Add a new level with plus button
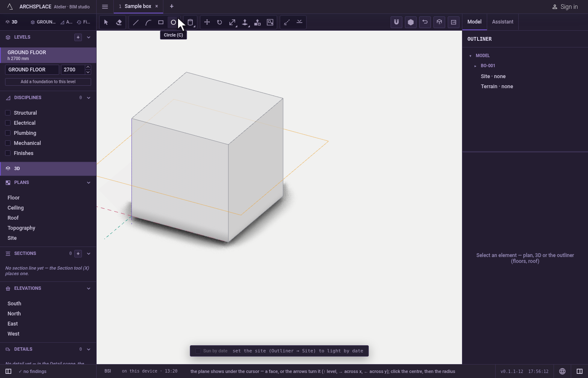Image resolution: width=588 pixels, height=378 pixels. [78, 37]
